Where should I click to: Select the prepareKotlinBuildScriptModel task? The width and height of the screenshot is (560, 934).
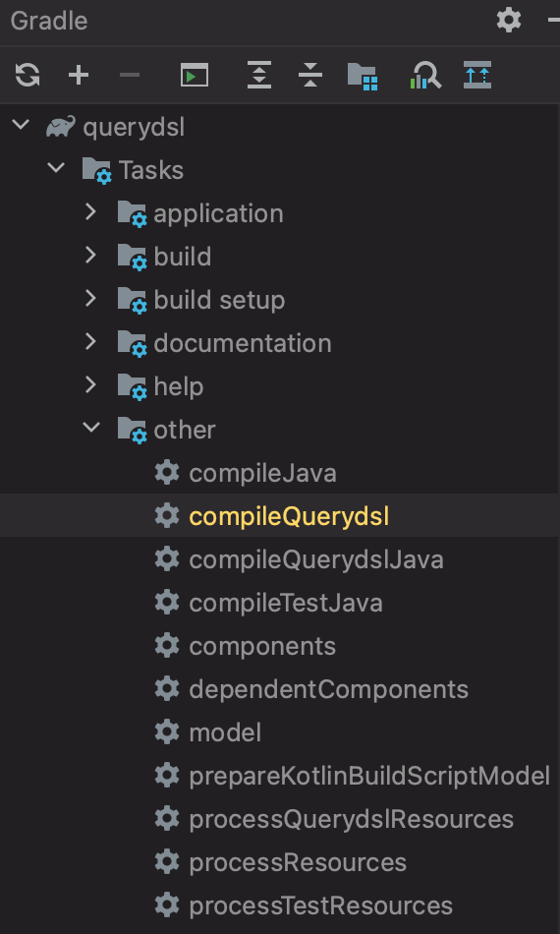tap(369, 776)
